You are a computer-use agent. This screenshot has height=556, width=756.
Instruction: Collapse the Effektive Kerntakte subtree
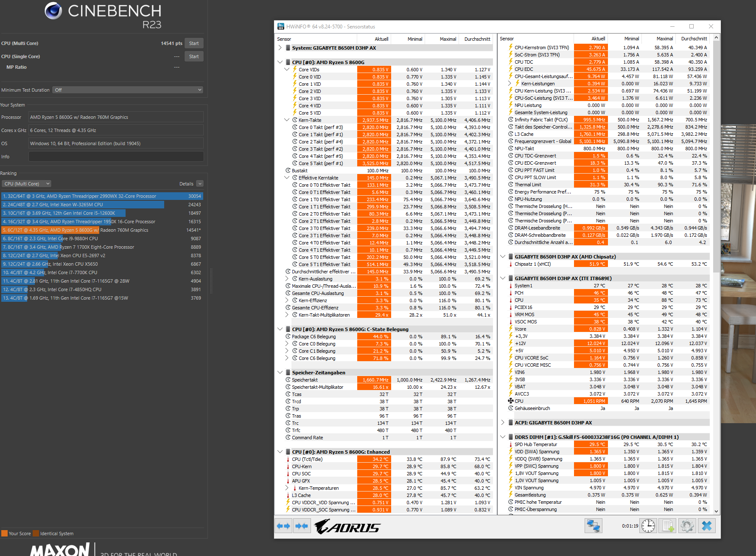click(287, 178)
